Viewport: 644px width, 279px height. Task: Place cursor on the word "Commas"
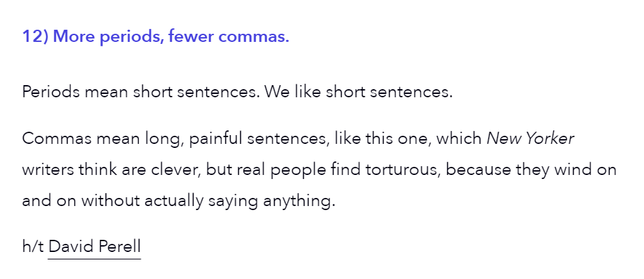pyautogui.click(x=57, y=138)
